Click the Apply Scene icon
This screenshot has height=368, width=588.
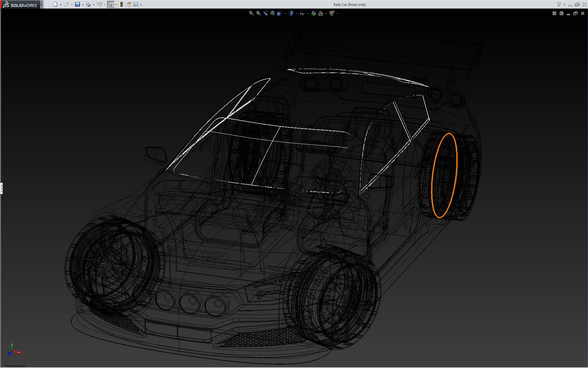click(320, 13)
